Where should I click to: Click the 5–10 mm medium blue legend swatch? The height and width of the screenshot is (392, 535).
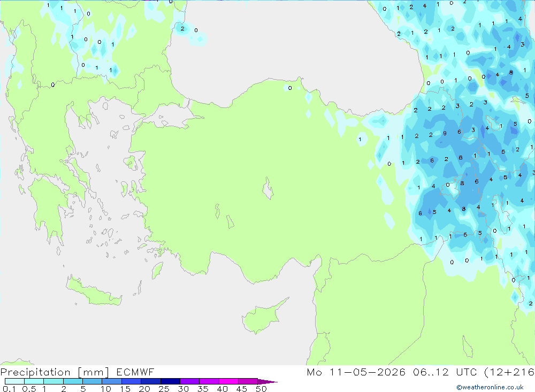pos(93,381)
